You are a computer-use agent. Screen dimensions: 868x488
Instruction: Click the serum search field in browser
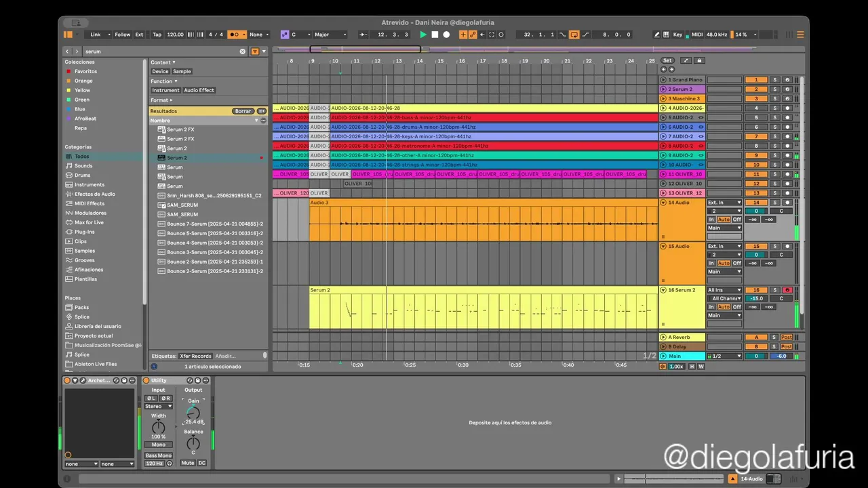[161, 52]
